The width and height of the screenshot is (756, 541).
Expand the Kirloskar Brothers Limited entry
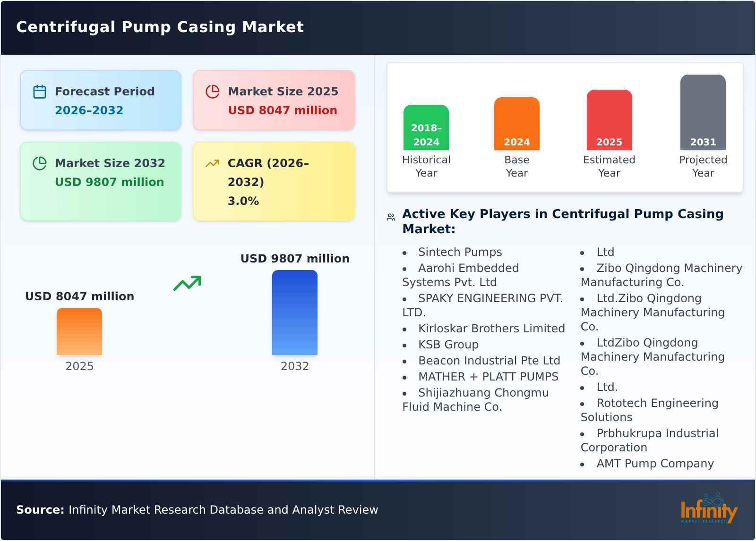coord(491,328)
